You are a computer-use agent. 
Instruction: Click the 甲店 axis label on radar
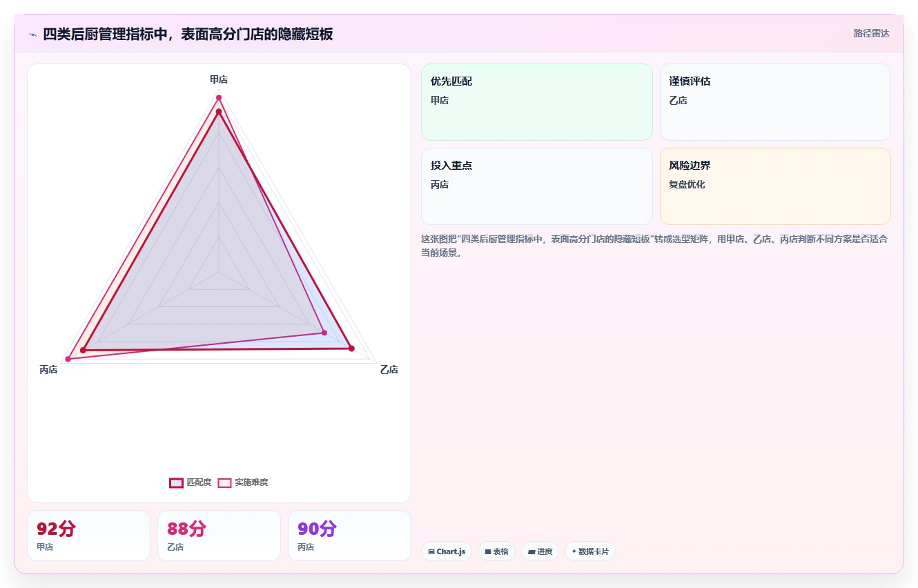pyautogui.click(x=219, y=79)
